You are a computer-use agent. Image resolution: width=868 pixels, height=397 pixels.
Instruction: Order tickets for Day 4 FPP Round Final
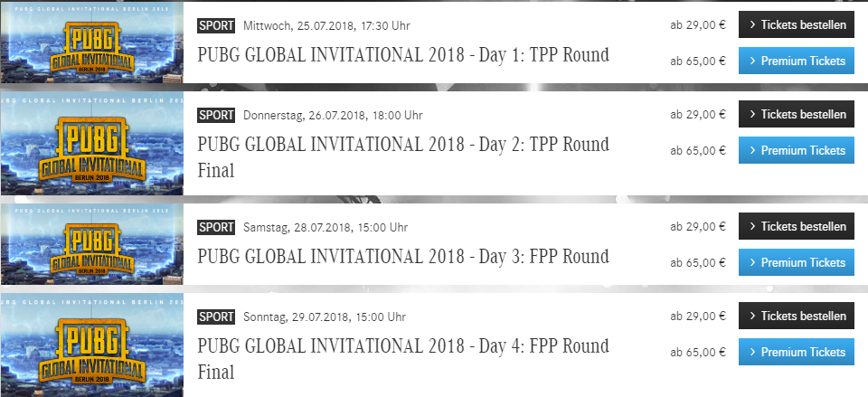coord(796,317)
